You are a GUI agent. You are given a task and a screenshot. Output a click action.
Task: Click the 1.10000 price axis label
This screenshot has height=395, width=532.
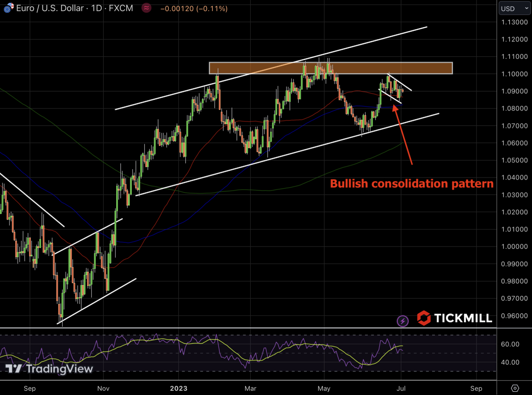(x=514, y=74)
